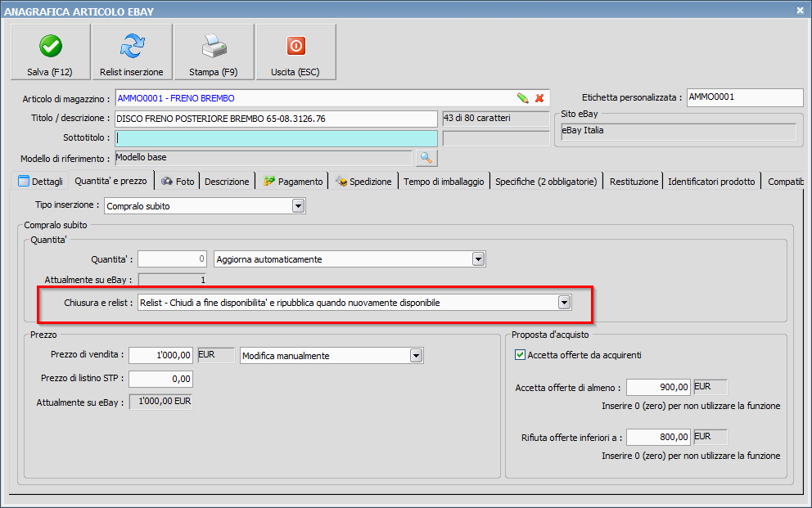Screen dimensions: 812x508
Task: Open the Tempo di imballaggio tab
Action: (444, 182)
